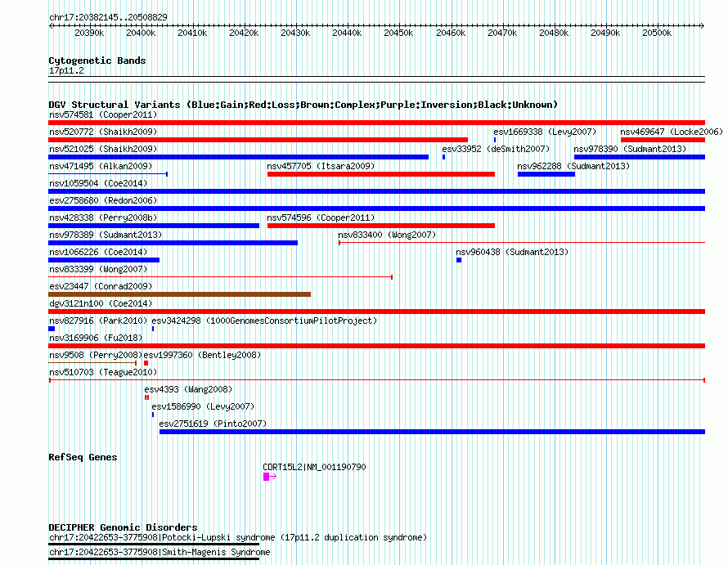Click the 20500k ruler tick label
The width and height of the screenshot is (728, 565).
657,33
